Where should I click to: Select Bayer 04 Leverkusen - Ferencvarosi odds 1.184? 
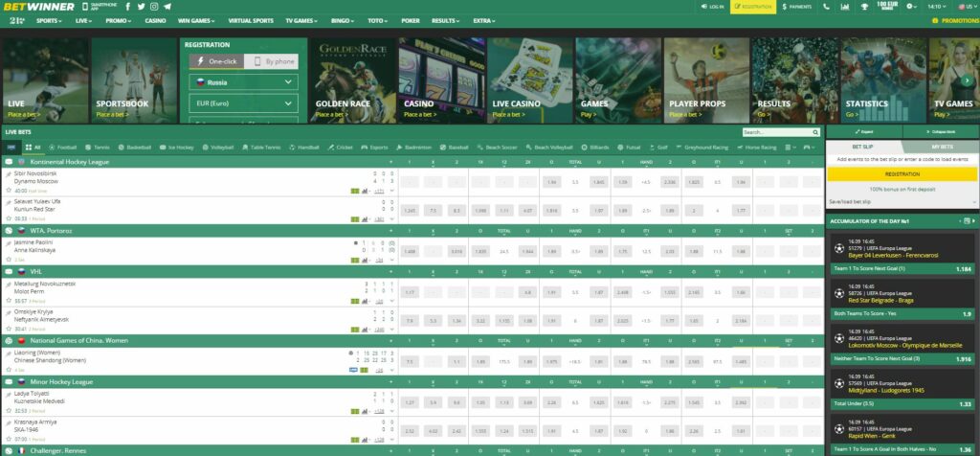(963, 269)
